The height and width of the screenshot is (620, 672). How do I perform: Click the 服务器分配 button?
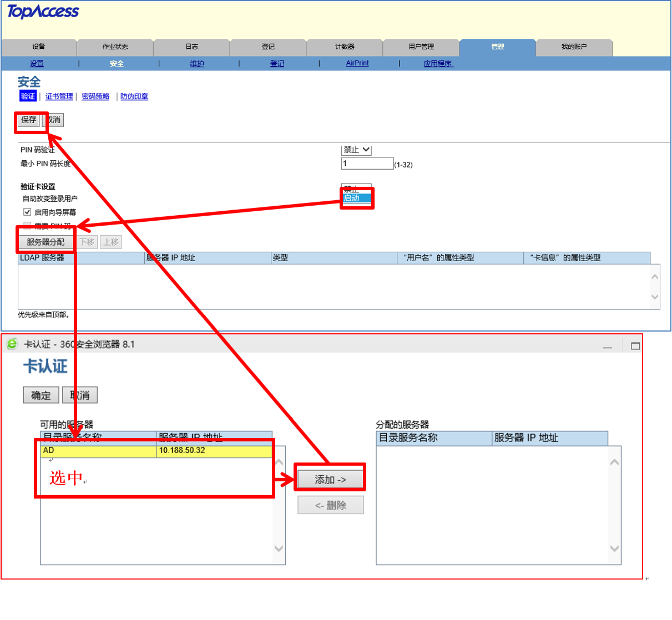(x=46, y=242)
